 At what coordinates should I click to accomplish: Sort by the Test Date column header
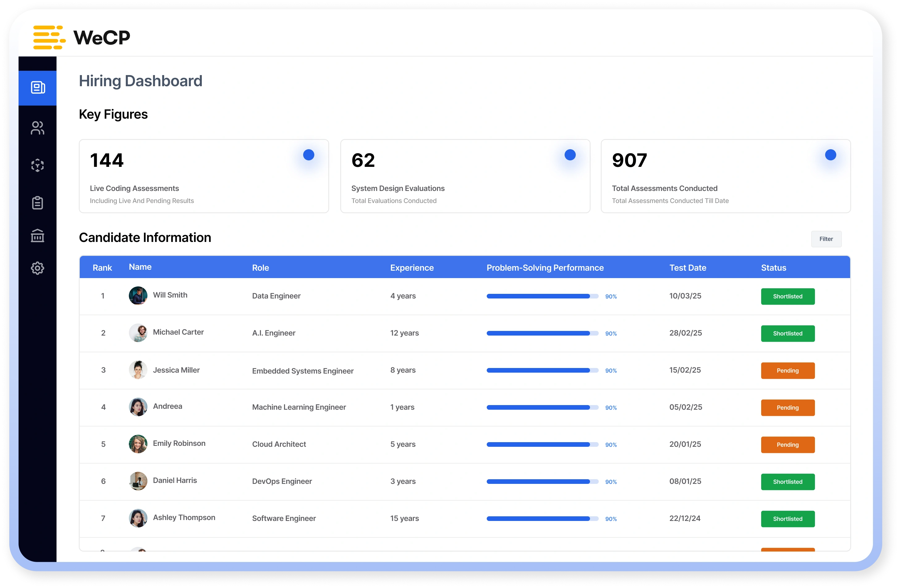click(x=688, y=268)
